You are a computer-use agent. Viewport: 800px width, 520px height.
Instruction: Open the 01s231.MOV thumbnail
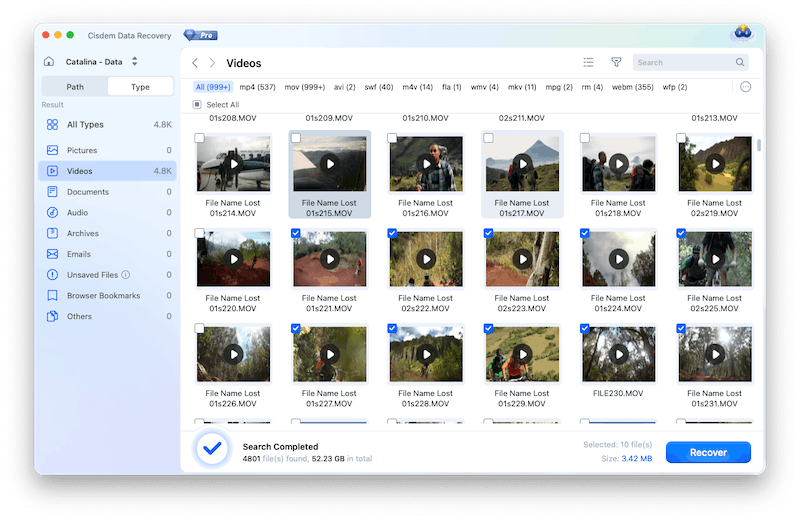[715, 354]
